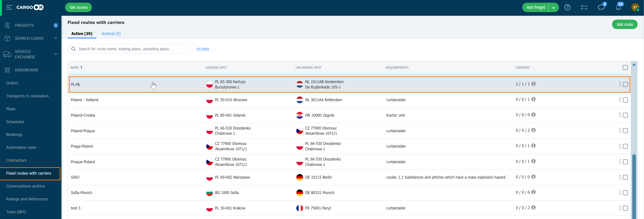Select the Sofia-Munich route checkbox
The width and height of the screenshot is (644, 219).
(x=625, y=193)
